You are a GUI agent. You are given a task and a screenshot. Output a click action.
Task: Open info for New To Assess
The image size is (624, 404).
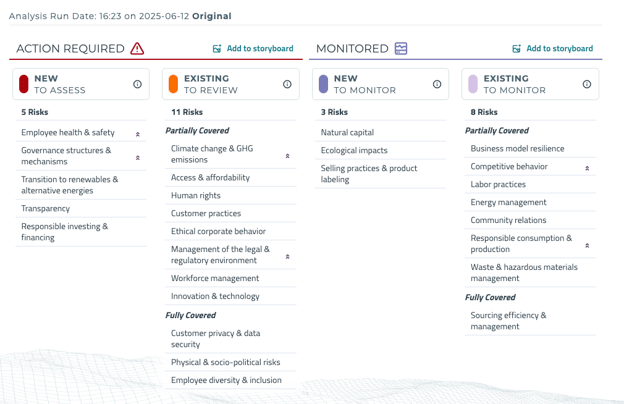(x=138, y=84)
